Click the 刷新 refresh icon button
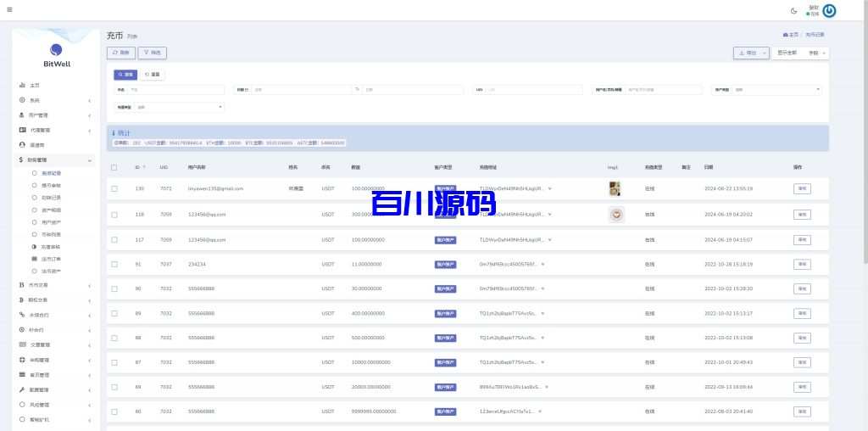Image resolution: width=868 pixels, height=431 pixels. coord(120,53)
